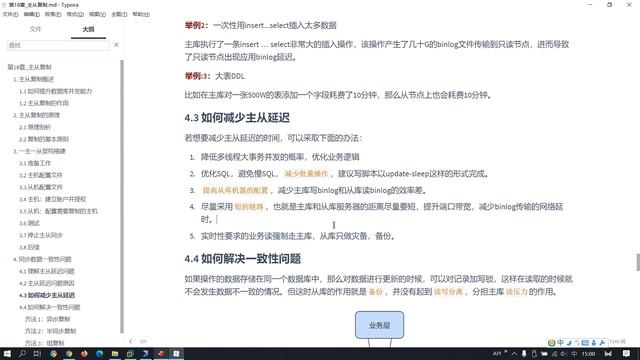Click the heading 4.4 如何解决一致性问题
640x360 pixels.
[x=243, y=259]
